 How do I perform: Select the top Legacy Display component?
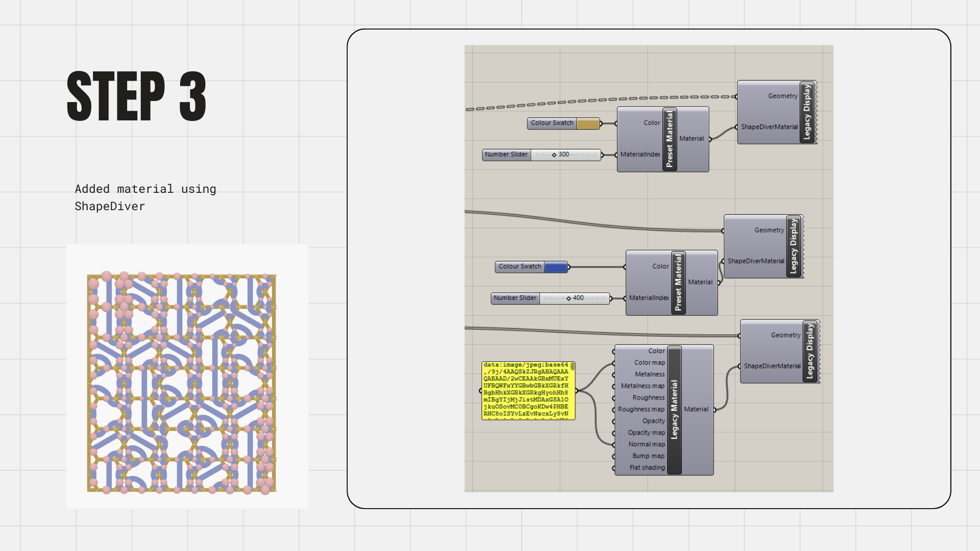807,112
